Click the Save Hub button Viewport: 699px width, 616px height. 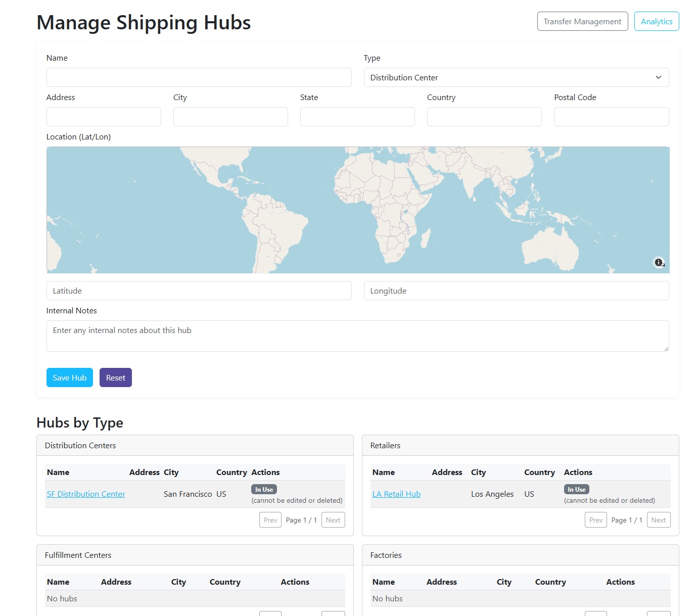click(69, 377)
